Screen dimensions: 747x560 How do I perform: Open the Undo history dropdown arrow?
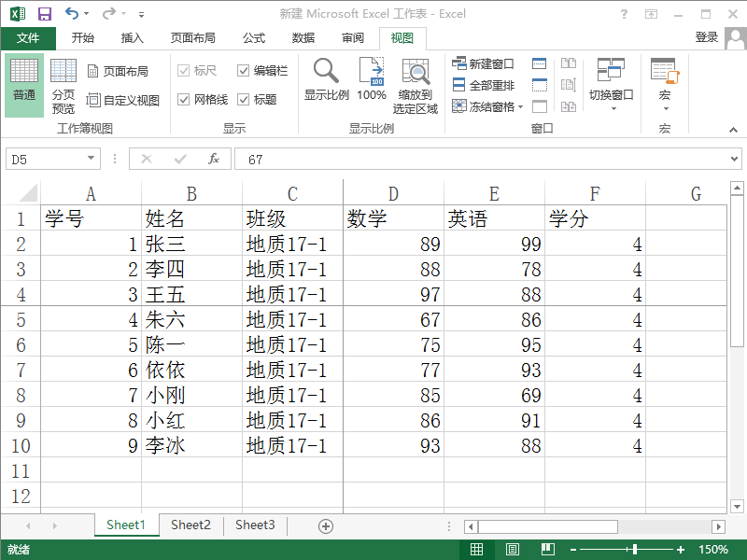[x=86, y=13]
